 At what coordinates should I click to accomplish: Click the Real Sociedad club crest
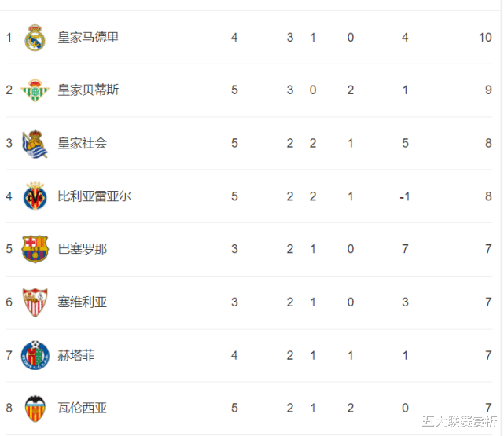[x=35, y=143]
